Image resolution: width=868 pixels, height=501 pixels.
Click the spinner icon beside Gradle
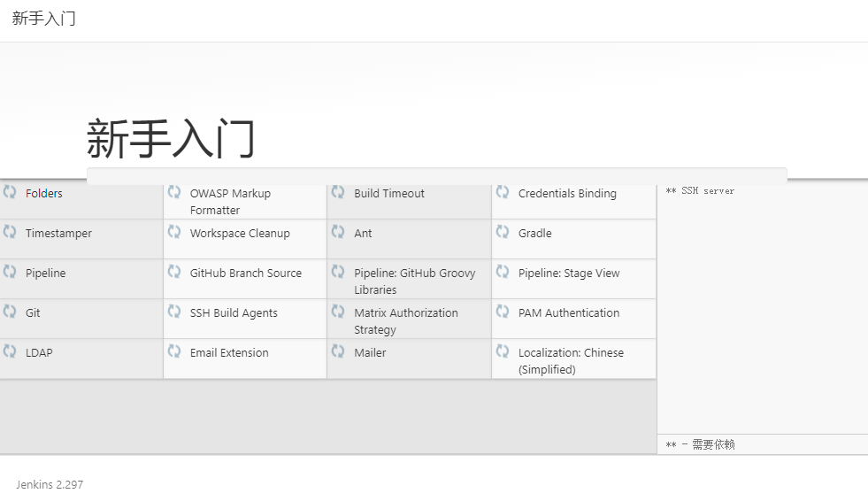[x=502, y=231]
